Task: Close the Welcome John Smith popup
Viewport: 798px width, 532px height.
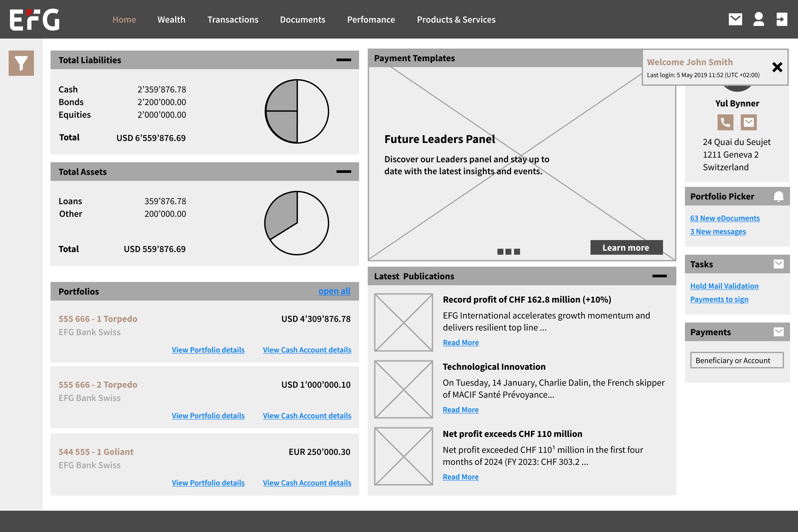Action: [777, 67]
